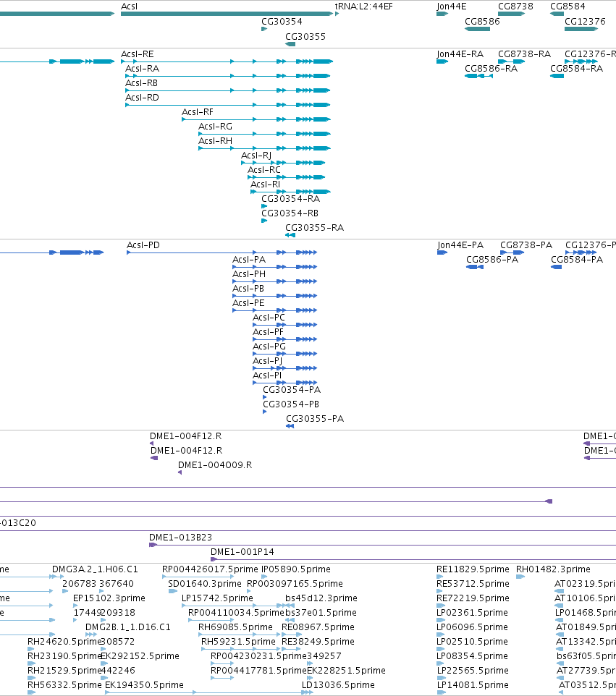Click the CG30355 gene label
The image size is (616, 696).
305,37
